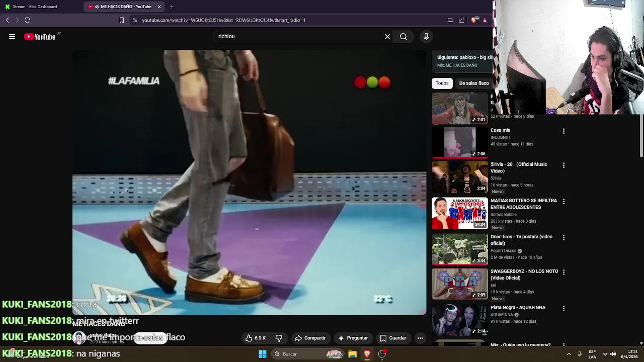Viewport: 644px width, 362px height.
Task: Bookmark this page in address bar
Action: [121, 20]
